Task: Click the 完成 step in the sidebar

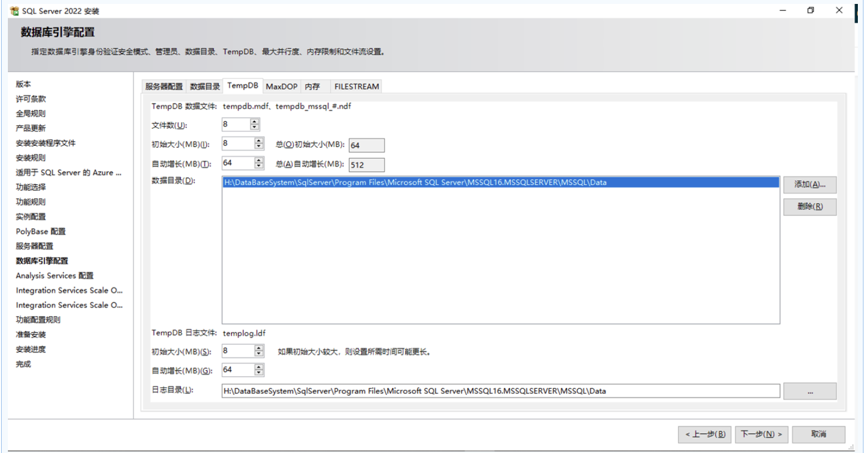Action: click(x=24, y=364)
